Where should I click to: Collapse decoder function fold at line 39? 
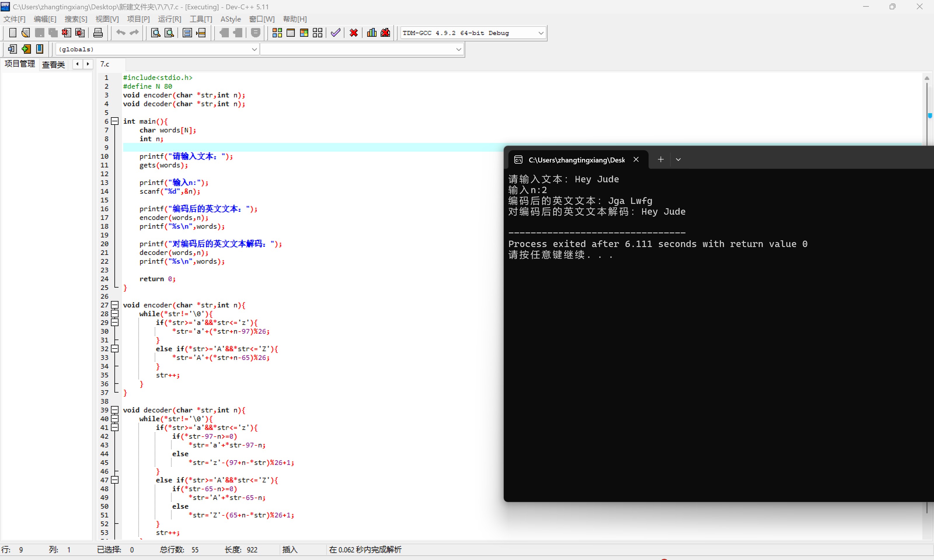(x=115, y=410)
